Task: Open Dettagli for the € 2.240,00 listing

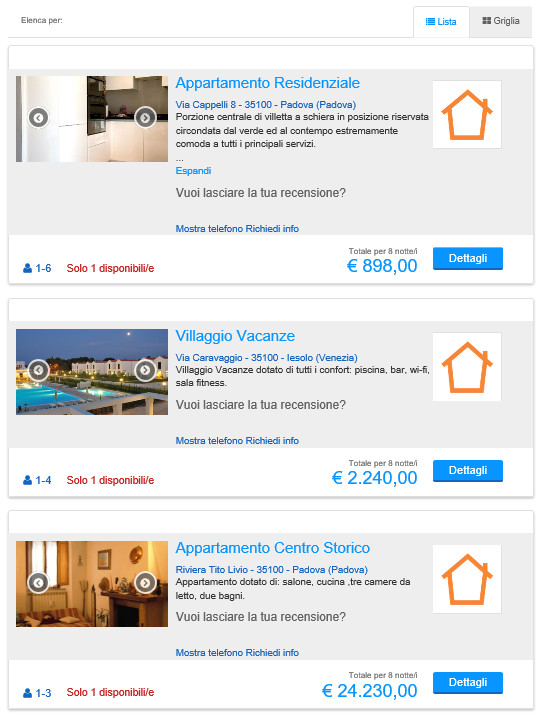Action: [x=468, y=470]
